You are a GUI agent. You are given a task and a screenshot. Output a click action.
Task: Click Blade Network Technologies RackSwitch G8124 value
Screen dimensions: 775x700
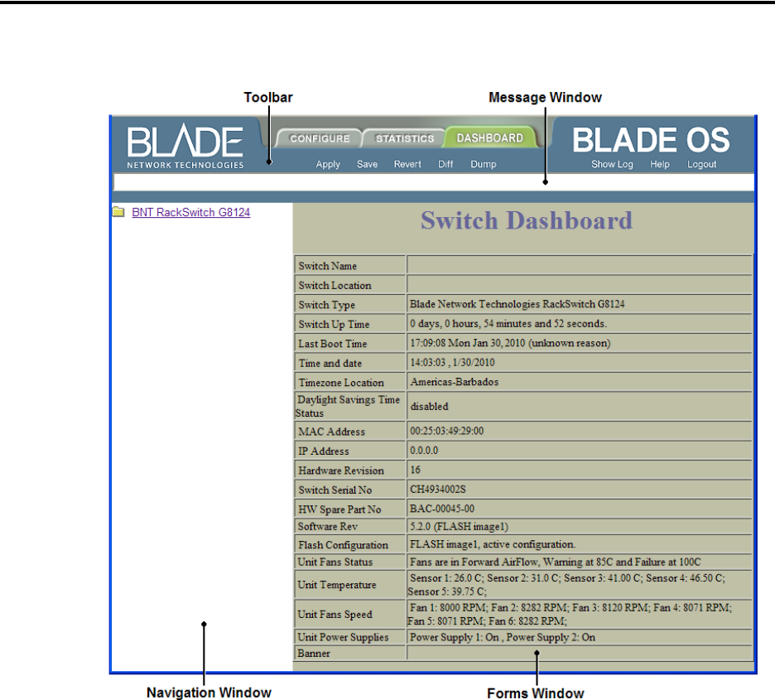tap(517, 304)
